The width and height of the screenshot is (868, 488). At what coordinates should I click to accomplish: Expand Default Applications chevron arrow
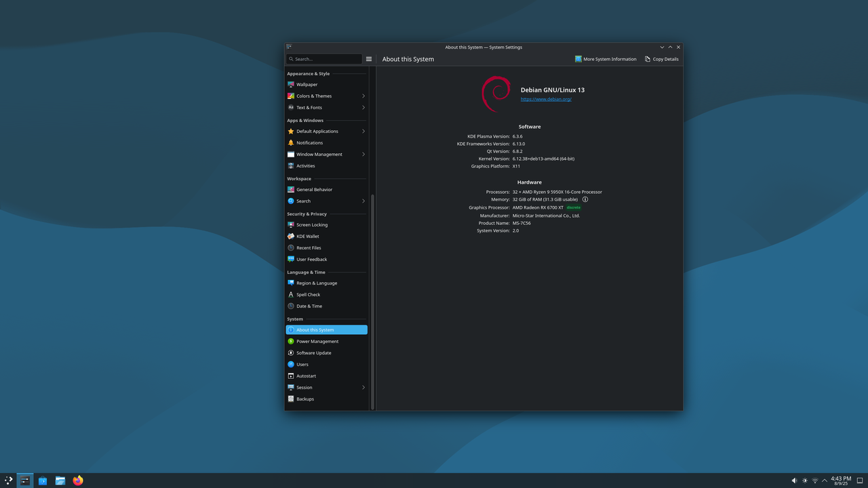click(x=363, y=131)
